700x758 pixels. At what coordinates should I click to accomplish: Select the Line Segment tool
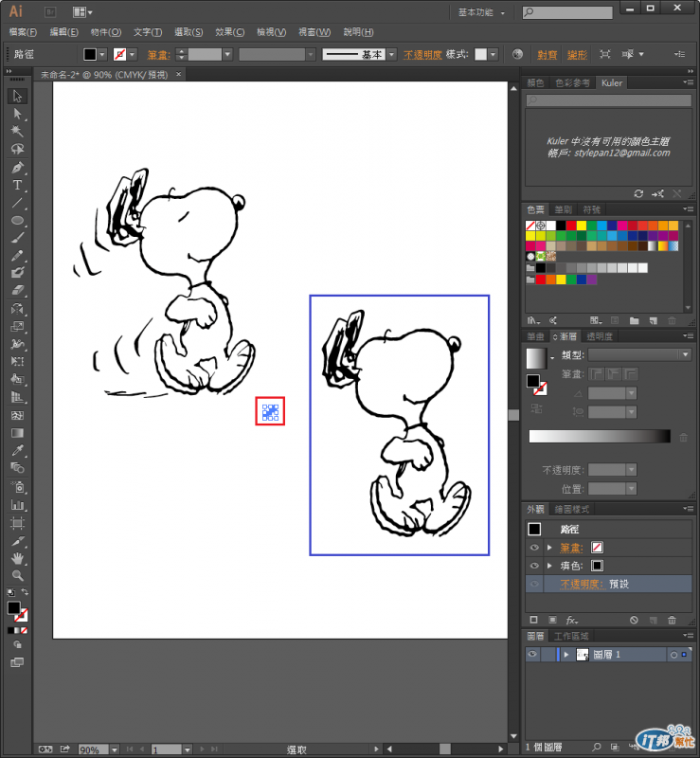point(17,203)
